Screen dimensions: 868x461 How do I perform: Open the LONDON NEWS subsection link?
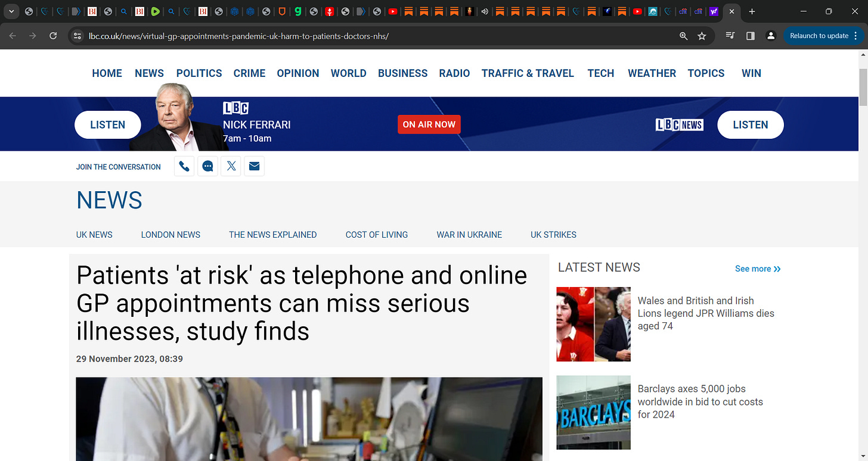(x=170, y=235)
